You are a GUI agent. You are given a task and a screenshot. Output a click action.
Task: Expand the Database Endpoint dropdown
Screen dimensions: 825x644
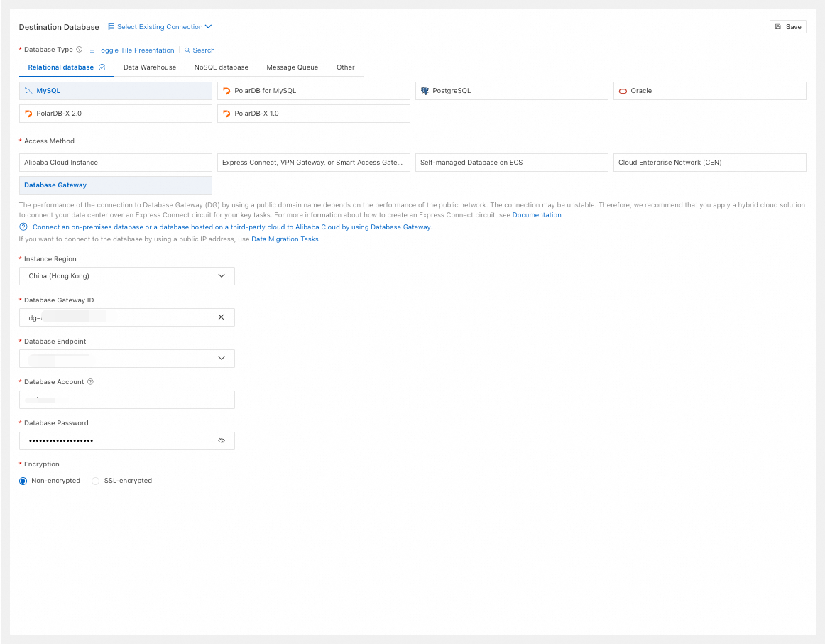click(221, 359)
